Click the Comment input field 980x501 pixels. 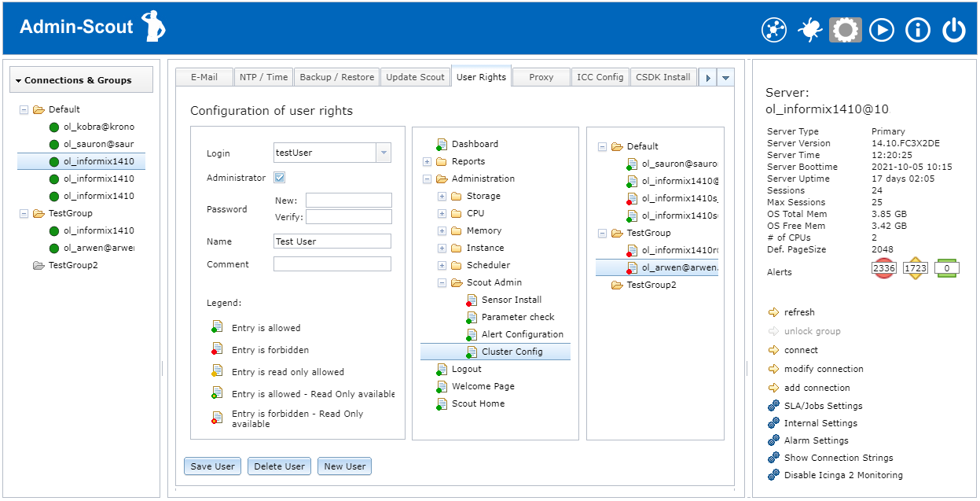(x=332, y=264)
